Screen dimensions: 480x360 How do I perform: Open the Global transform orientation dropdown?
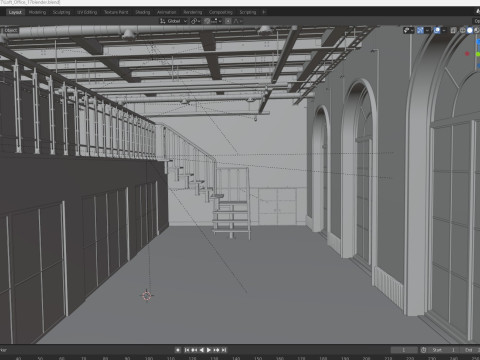pos(173,21)
